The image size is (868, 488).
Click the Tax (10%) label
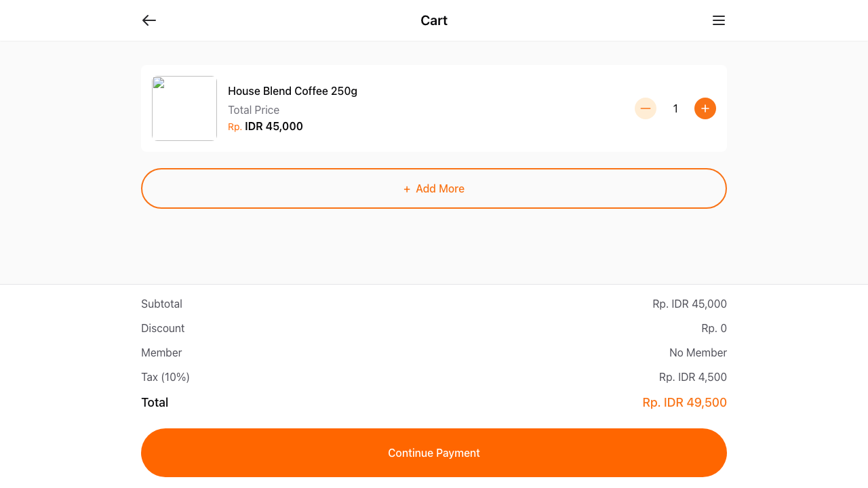(165, 377)
